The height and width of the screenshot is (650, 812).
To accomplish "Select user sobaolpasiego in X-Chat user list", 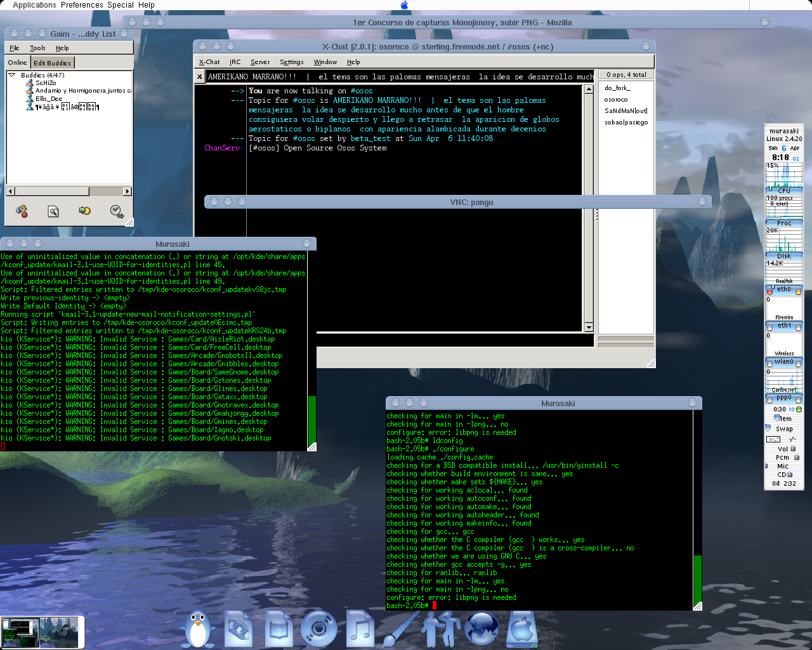I will click(x=625, y=123).
